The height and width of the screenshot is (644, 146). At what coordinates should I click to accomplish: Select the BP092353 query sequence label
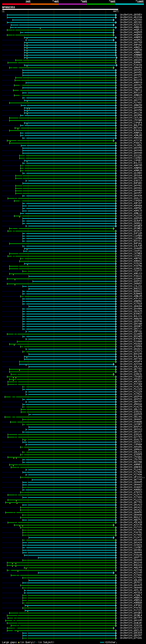8,7
